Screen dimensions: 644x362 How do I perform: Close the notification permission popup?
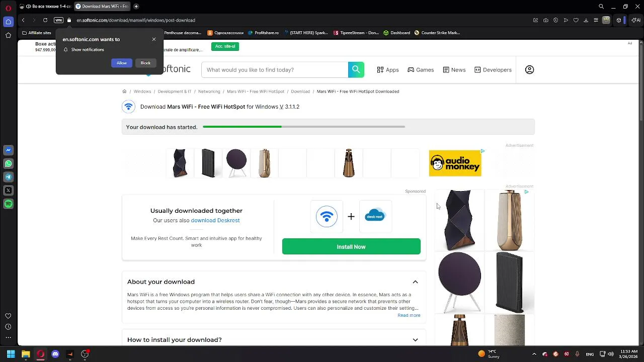pos(154,39)
